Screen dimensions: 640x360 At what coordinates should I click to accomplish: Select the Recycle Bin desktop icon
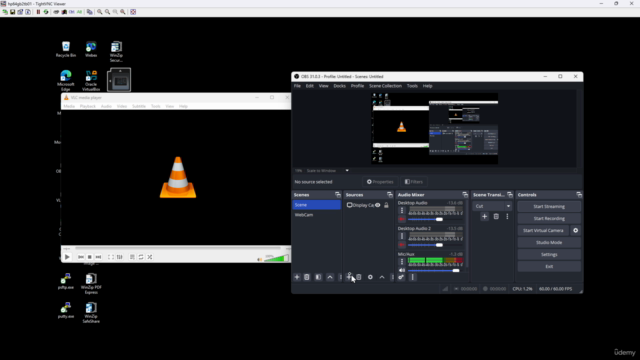point(66,49)
